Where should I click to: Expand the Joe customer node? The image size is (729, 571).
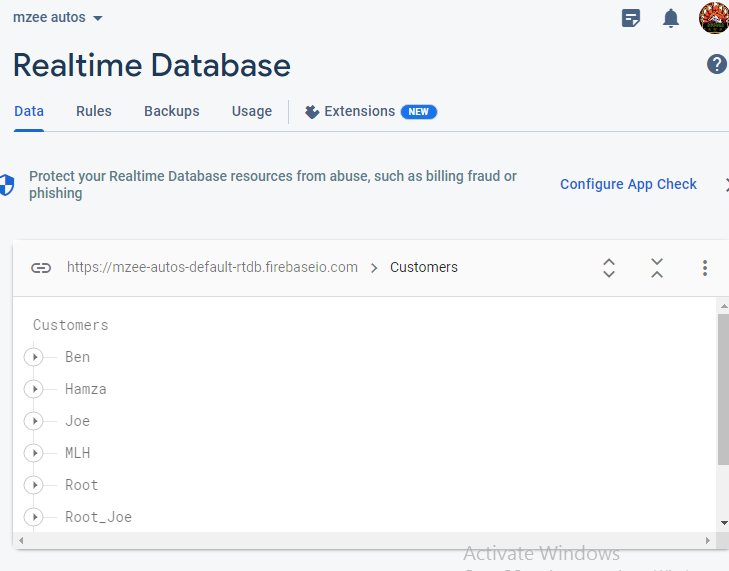point(34,421)
